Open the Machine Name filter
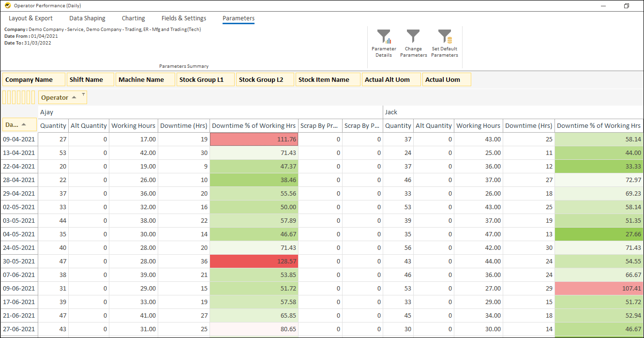The height and width of the screenshot is (338, 644). (145, 79)
